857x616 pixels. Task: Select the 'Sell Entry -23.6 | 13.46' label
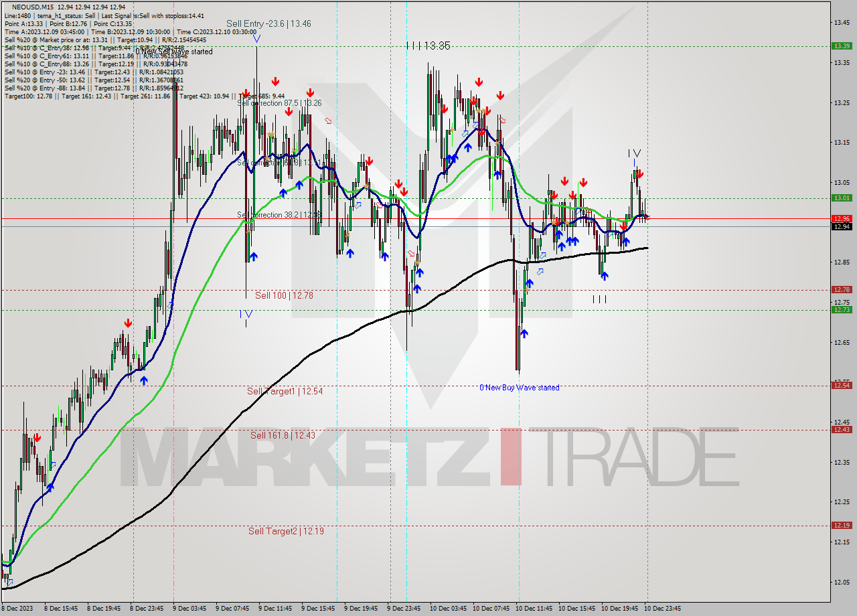(x=268, y=23)
